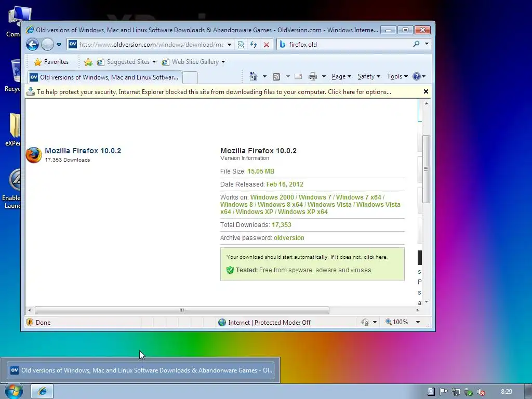Select the archive password 'oldversion'

(x=289, y=238)
